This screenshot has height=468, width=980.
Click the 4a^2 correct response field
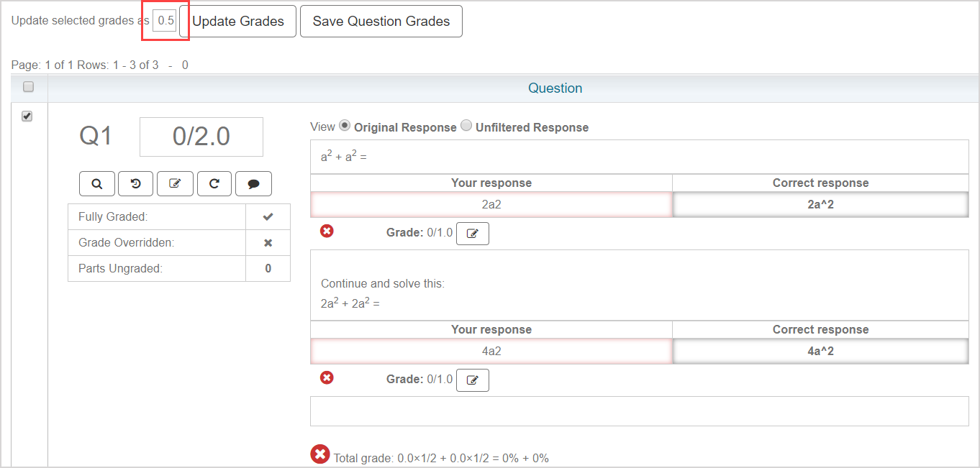pos(820,352)
